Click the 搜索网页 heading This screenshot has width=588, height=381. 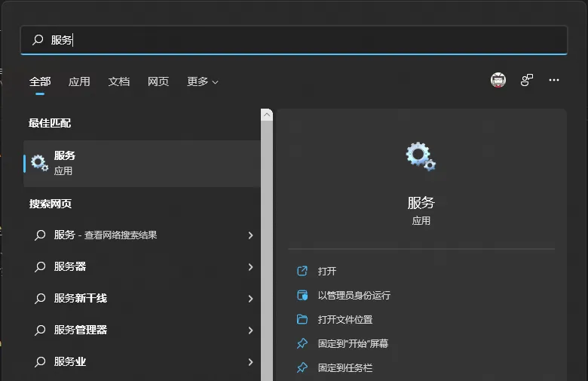pyautogui.click(x=51, y=204)
